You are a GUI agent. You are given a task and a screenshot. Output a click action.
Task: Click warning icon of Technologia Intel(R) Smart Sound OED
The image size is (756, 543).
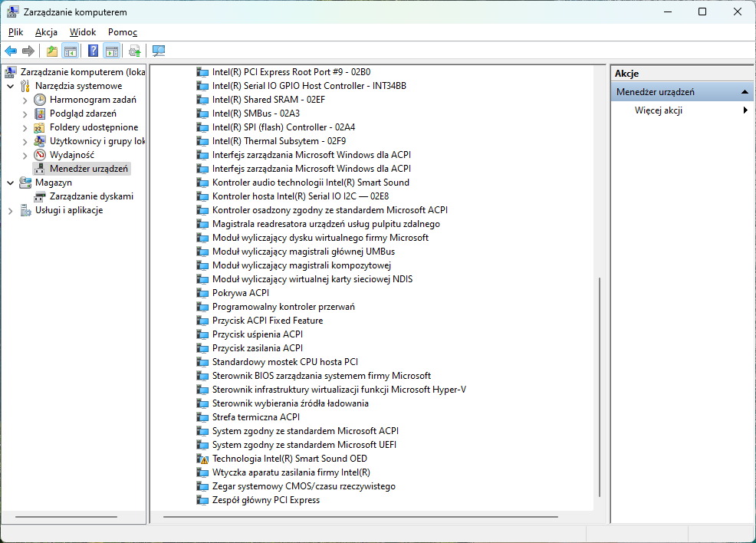pos(202,459)
